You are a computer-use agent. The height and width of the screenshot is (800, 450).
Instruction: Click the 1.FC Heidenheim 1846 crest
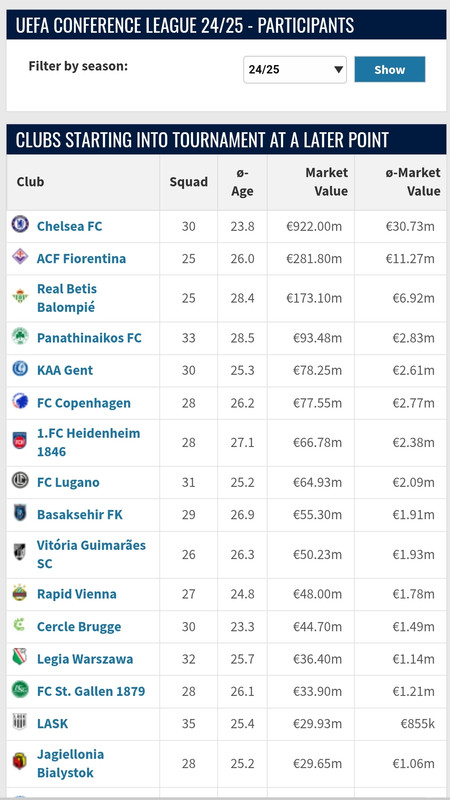pyautogui.click(x=19, y=440)
